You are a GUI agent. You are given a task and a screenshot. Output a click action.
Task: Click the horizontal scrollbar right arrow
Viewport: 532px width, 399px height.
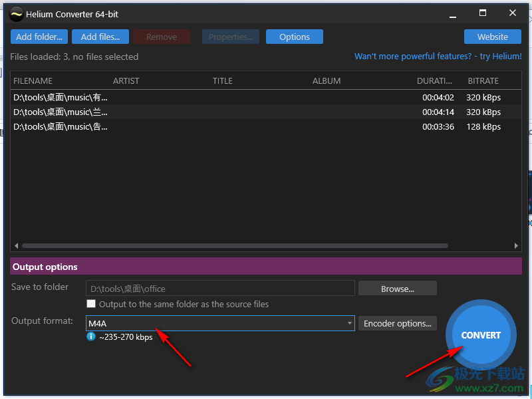click(516, 245)
